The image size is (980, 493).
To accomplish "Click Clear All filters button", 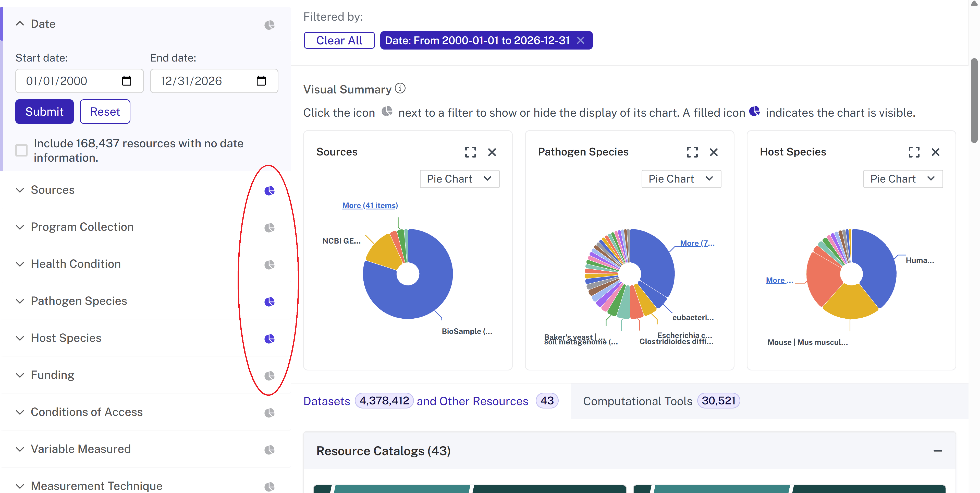I will click(x=339, y=40).
